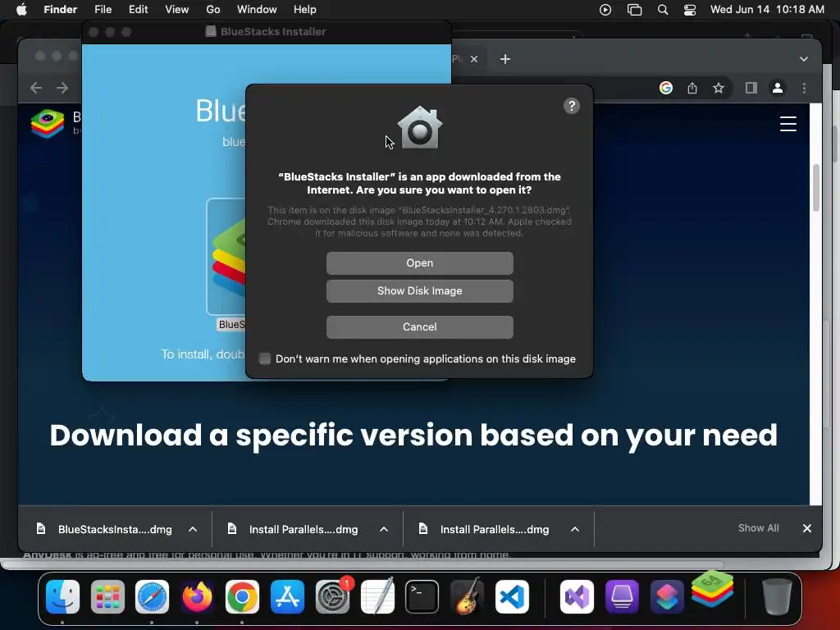The height and width of the screenshot is (630, 840).
Task: Open Firefox from the Dock
Action: click(197, 597)
